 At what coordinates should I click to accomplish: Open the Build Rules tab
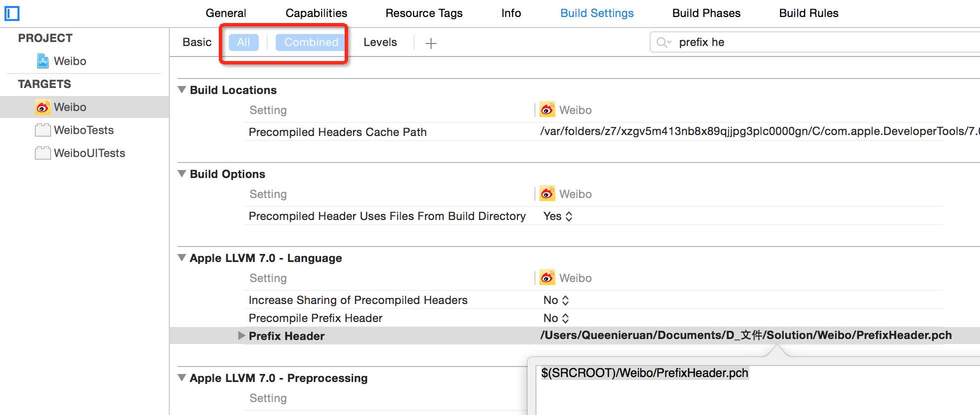point(809,13)
